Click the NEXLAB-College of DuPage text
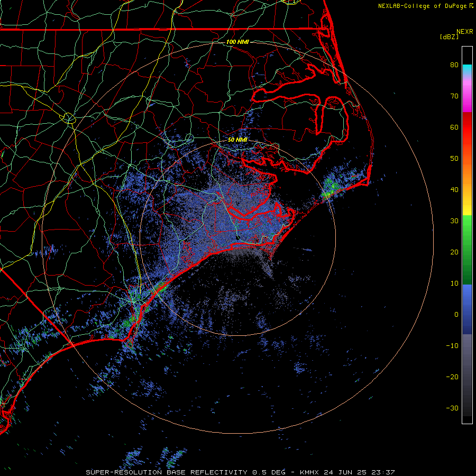The height and width of the screenshot is (476, 476). pyautogui.click(x=422, y=6)
